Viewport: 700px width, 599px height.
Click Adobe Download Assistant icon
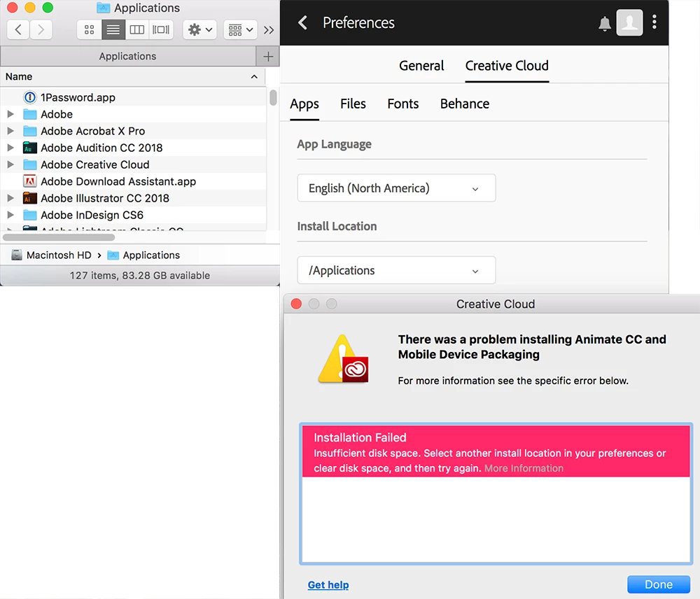[30, 181]
